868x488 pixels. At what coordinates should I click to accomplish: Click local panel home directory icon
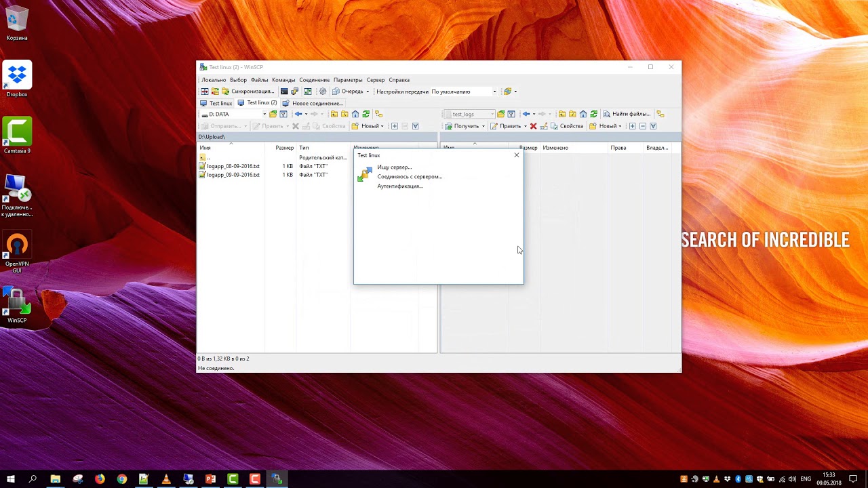click(355, 114)
